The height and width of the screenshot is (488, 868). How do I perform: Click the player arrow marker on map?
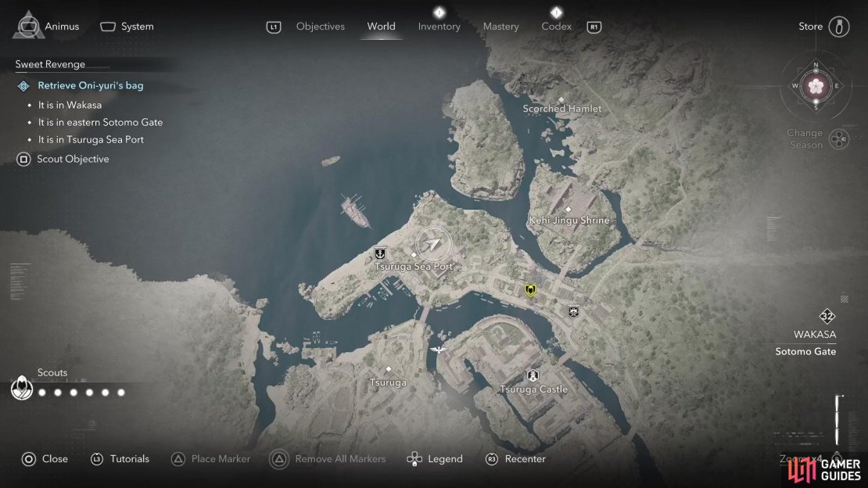(x=433, y=244)
